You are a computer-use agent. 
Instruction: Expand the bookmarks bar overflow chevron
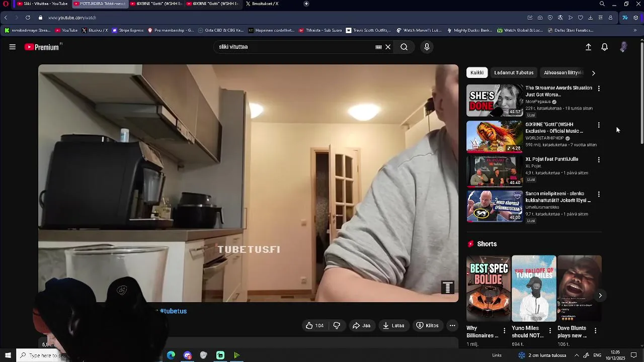pos(635,30)
